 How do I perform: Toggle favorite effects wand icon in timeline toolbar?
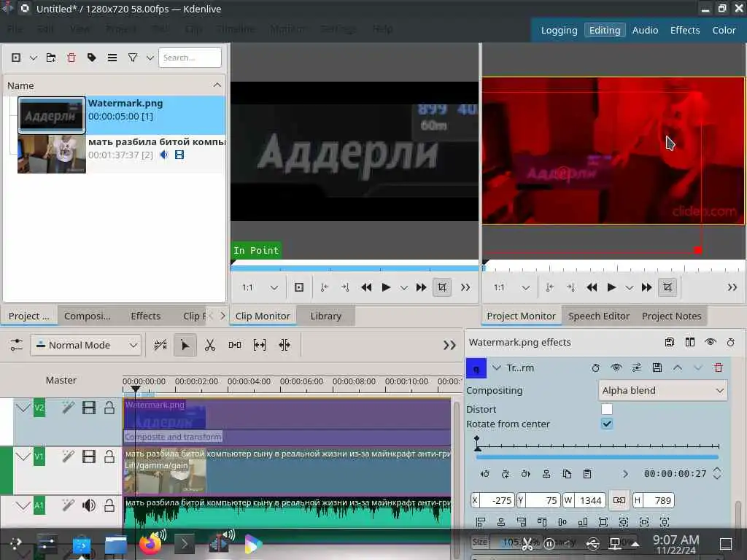point(160,345)
